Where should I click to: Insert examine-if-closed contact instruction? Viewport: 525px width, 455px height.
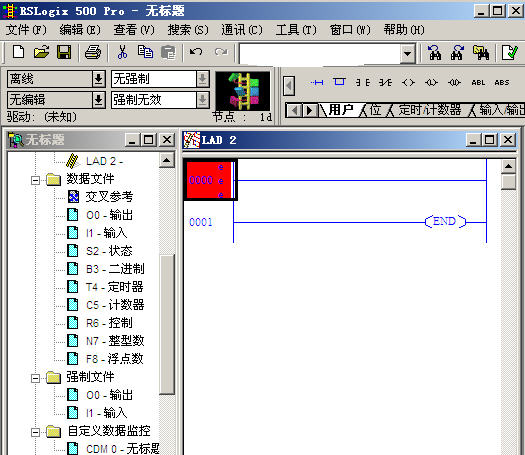click(x=363, y=82)
